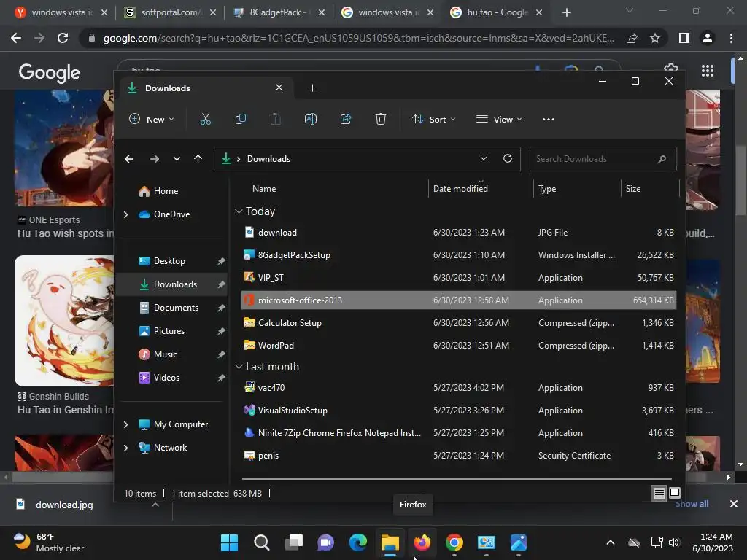This screenshot has width=747, height=560.
Task: Show hidden system tray icons chevron
Action: (611, 542)
